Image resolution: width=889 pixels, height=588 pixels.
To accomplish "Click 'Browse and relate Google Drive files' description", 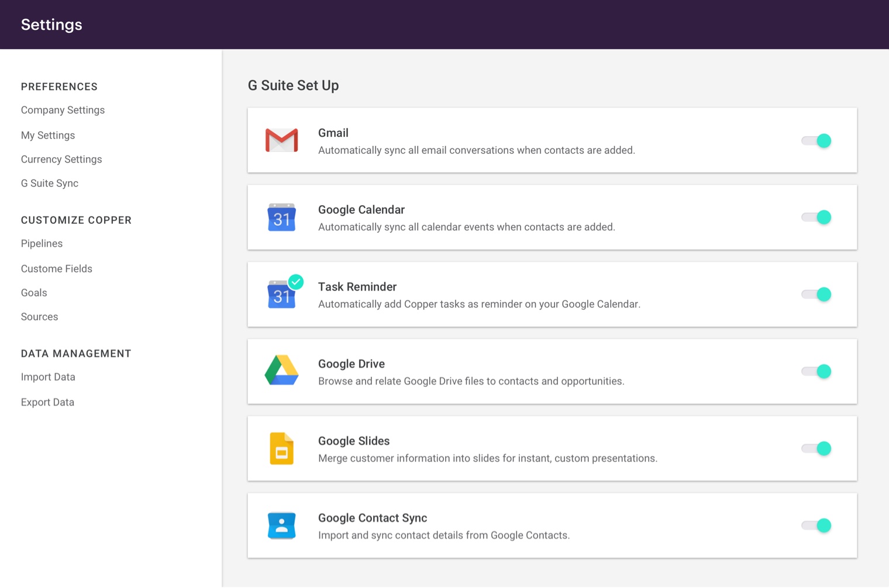I will click(471, 381).
